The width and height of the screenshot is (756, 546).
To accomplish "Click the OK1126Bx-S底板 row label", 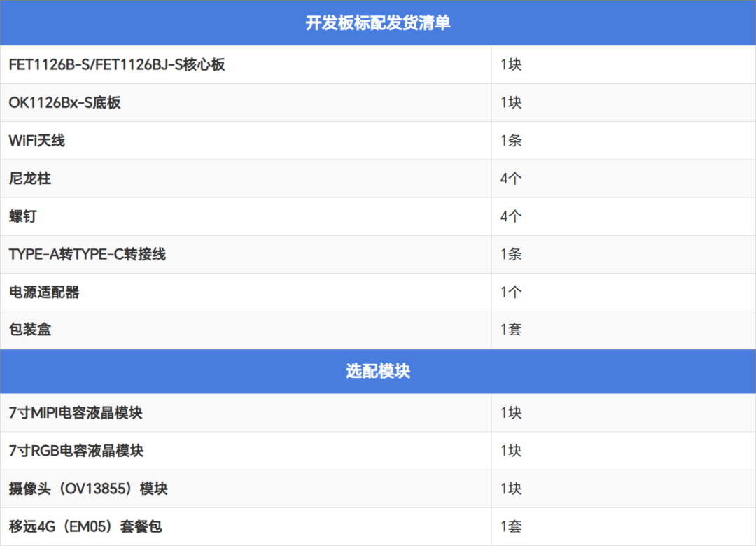I will point(65,103).
